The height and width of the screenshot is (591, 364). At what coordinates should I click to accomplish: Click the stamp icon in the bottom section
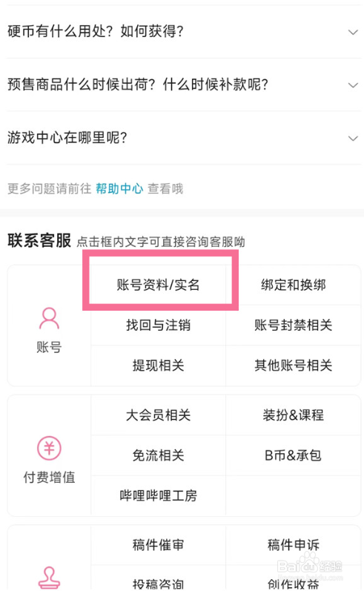(x=49, y=578)
